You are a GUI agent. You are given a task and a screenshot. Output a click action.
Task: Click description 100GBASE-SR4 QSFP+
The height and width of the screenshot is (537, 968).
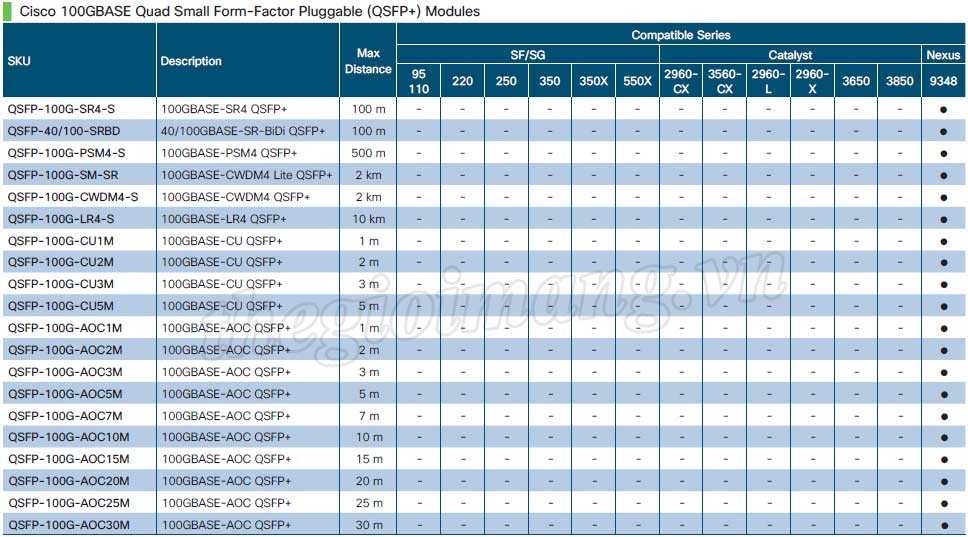click(224, 109)
